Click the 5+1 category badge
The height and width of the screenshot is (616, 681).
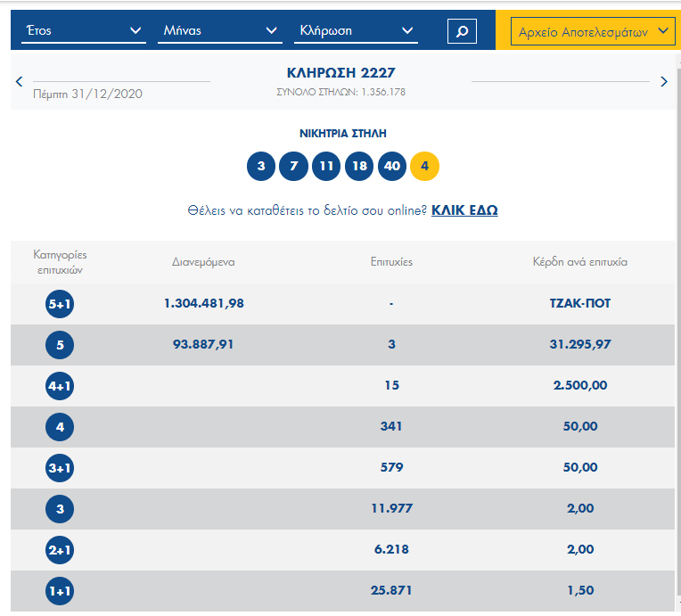tap(60, 304)
